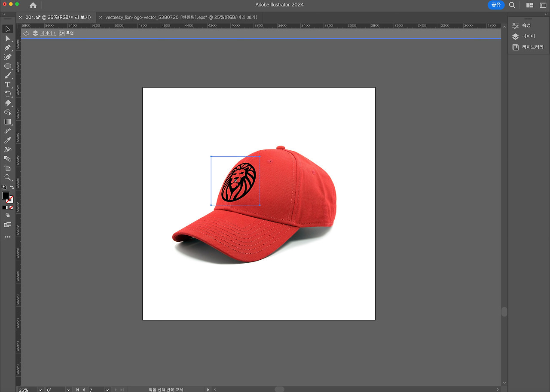This screenshot has width=550, height=392.
Task: Open the workspace switcher icon
Action: pos(543,5)
